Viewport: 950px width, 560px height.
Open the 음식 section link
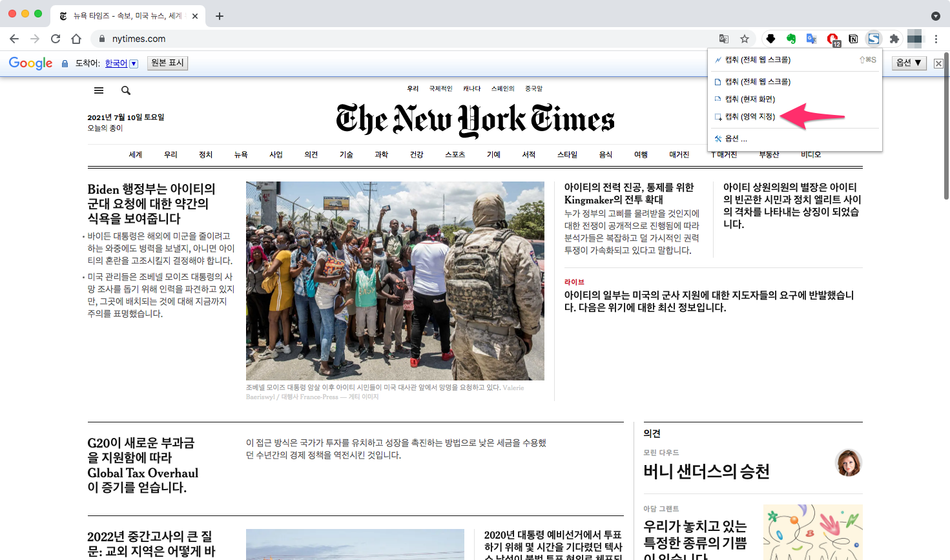(606, 154)
